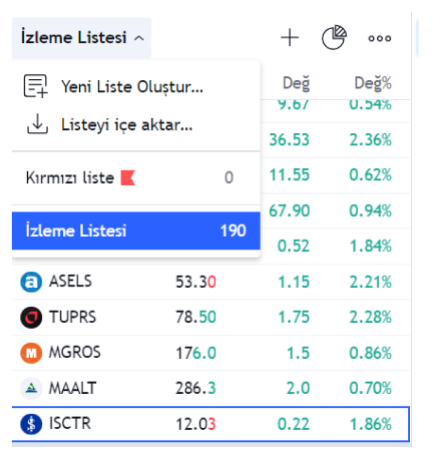Click the ASELS company logo

[x=31, y=282]
